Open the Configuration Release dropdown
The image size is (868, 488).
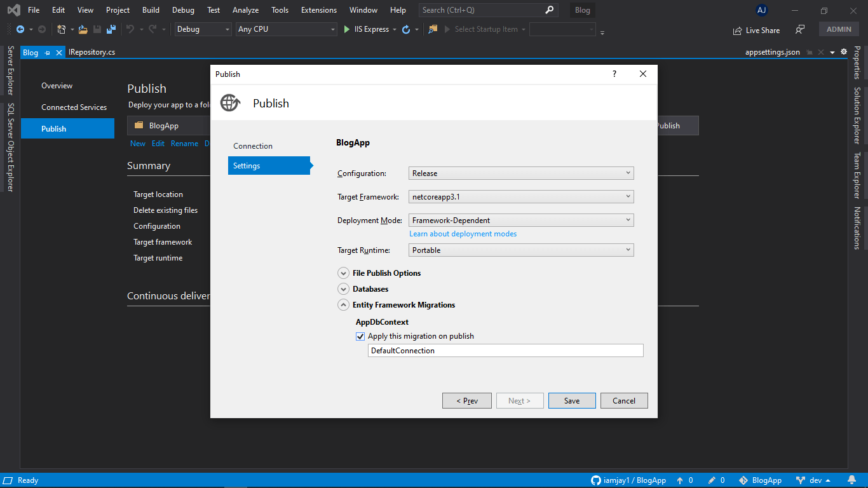[521, 173]
